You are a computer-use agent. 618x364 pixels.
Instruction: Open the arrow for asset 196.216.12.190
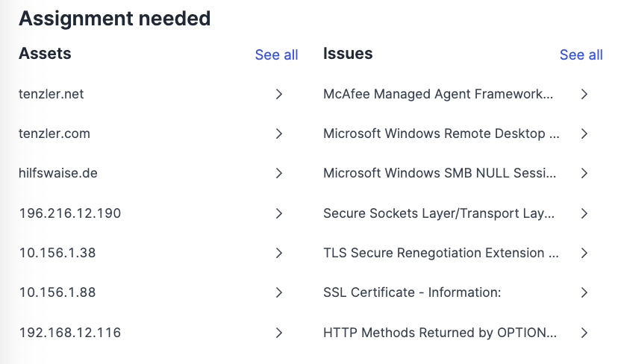tap(279, 213)
